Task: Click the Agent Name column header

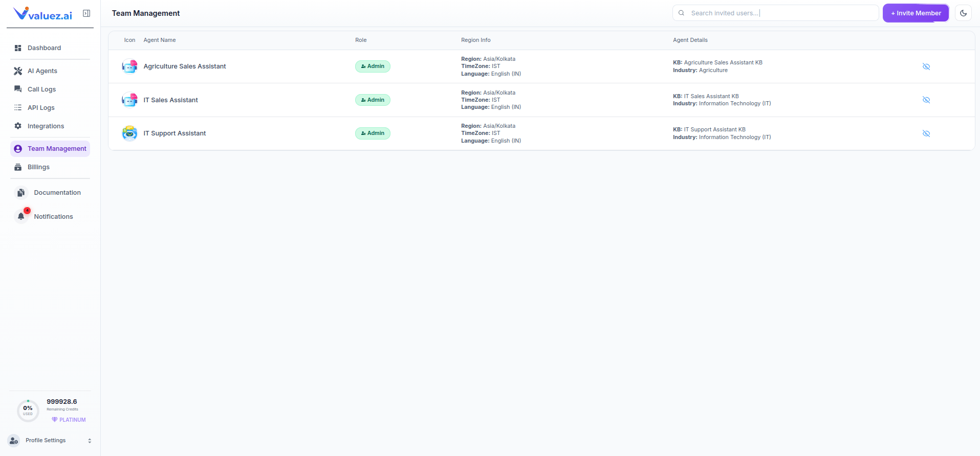Action: pos(160,40)
